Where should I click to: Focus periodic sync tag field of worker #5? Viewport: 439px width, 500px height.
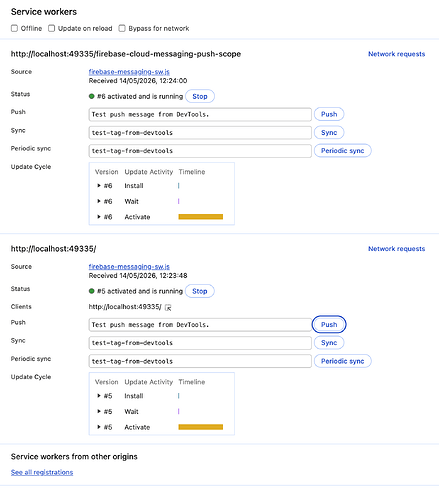tap(200, 361)
